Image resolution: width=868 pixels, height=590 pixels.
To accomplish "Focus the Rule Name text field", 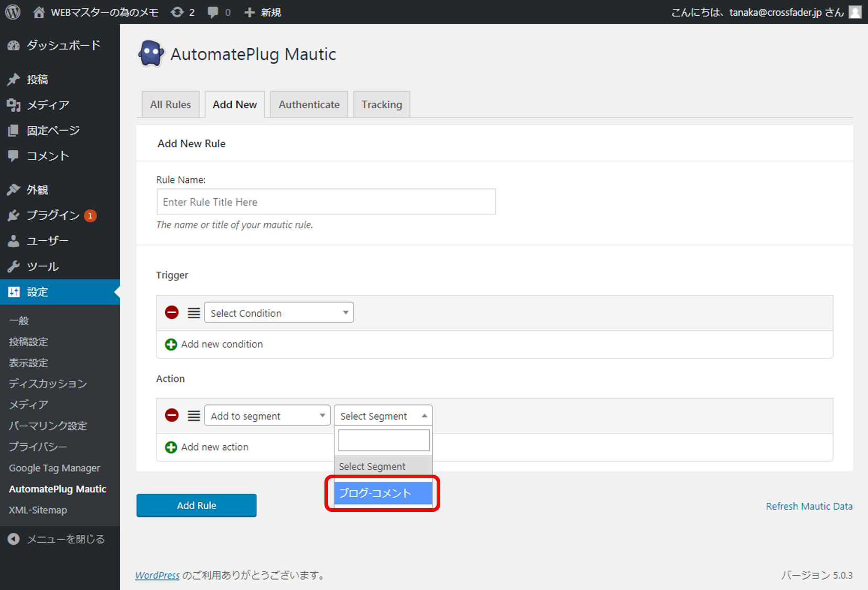I will click(x=326, y=202).
